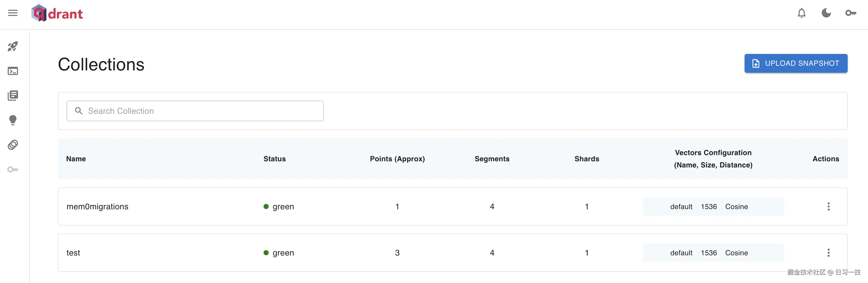Image resolution: width=868 pixels, height=283 pixels.
Task: Open the Console from the sidebar
Action: point(13,71)
